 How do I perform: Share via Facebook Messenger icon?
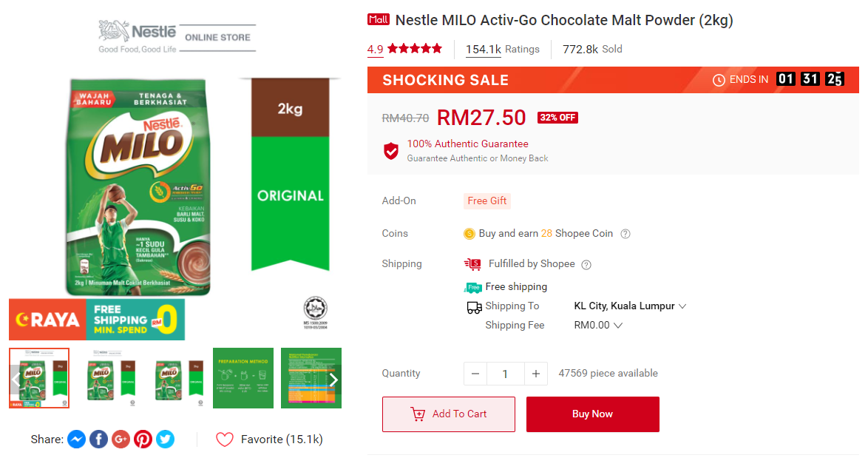pyautogui.click(x=76, y=440)
